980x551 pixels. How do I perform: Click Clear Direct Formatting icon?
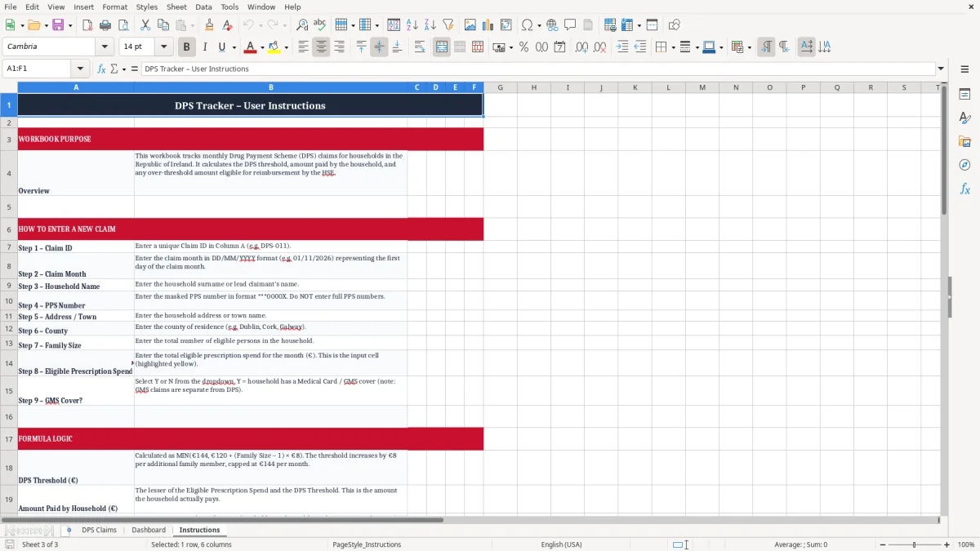227,25
